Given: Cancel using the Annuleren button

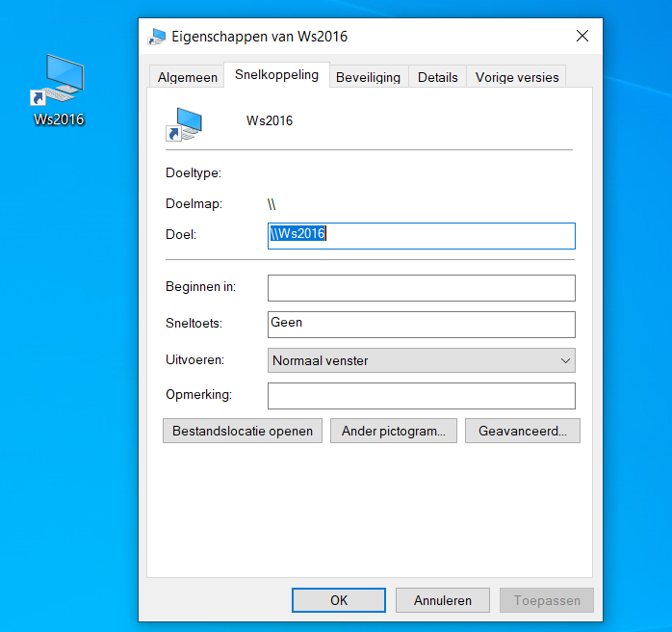Looking at the screenshot, I should click(x=442, y=600).
